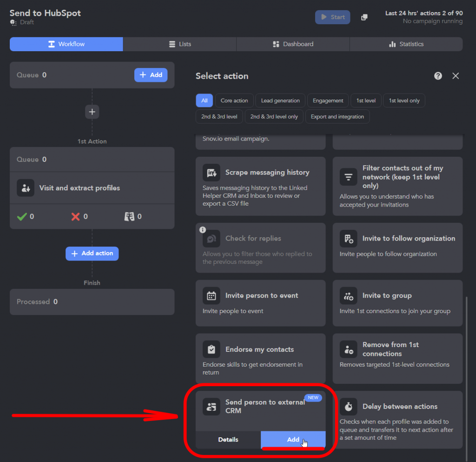Filter by Lead generation
476x462 pixels.
coord(280,100)
